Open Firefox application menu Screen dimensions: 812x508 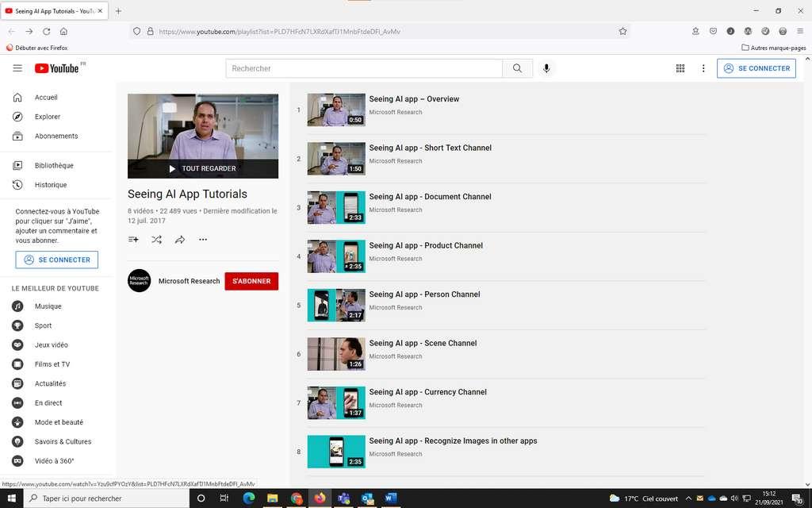(x=800, y=31)
